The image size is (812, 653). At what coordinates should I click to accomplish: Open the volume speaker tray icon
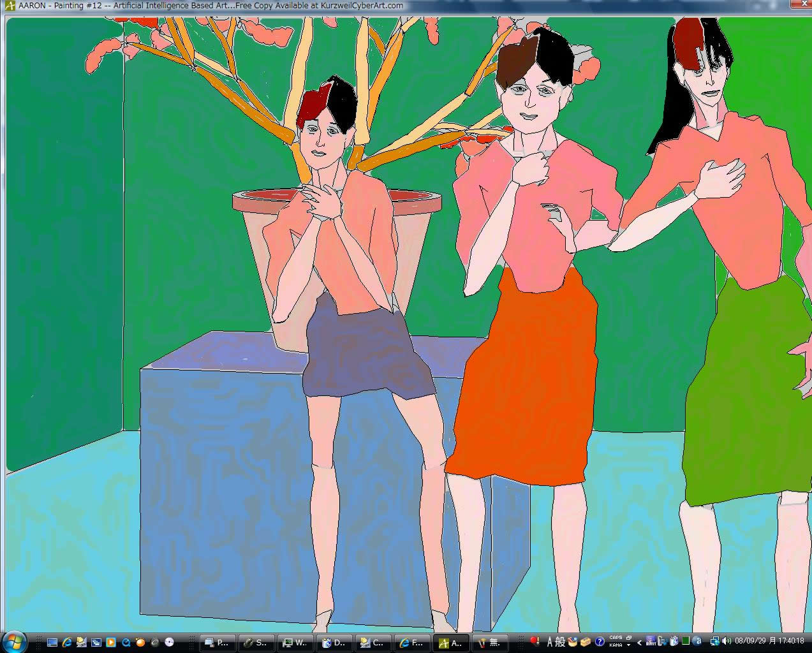click(726, 642)
